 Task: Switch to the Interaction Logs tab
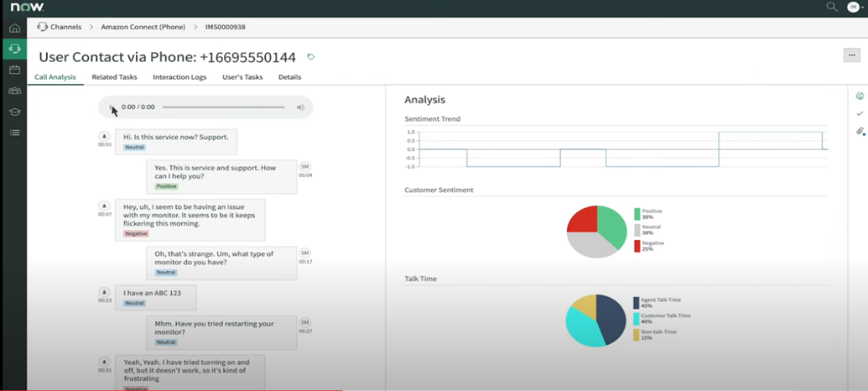pyautogui.click(x=179, y=77)
